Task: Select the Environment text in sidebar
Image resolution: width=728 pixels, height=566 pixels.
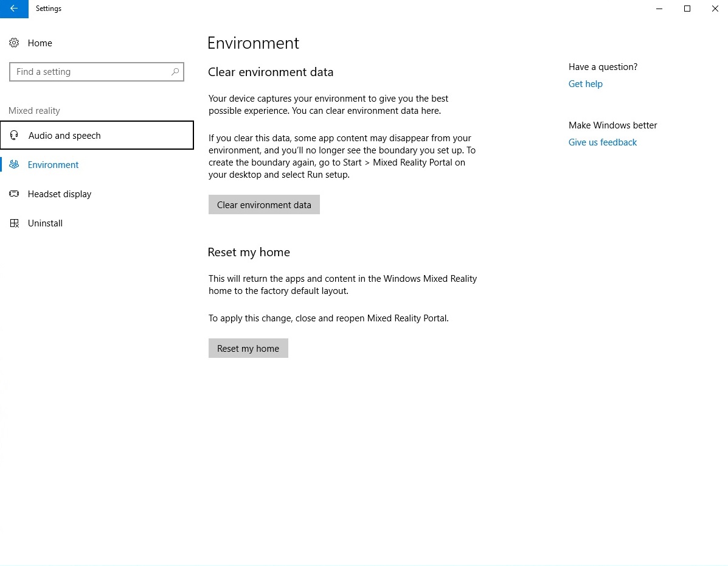Action: tap(54, 165)
